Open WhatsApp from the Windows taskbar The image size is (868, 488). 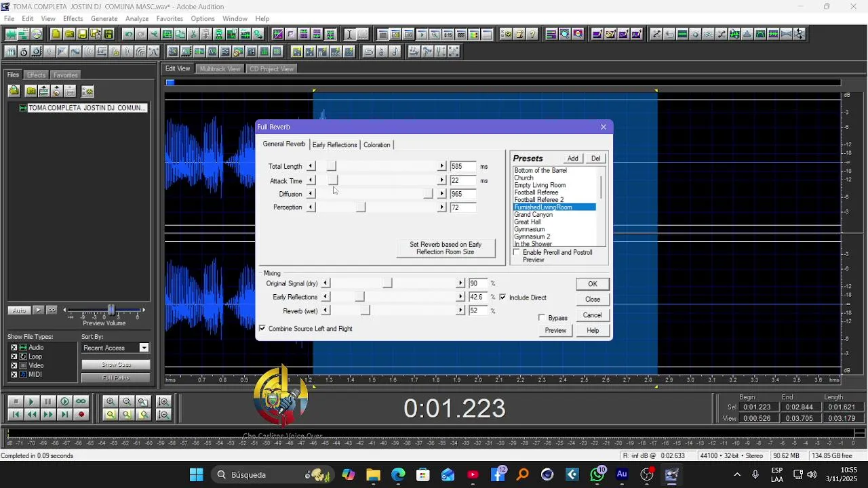pos(597,474)
